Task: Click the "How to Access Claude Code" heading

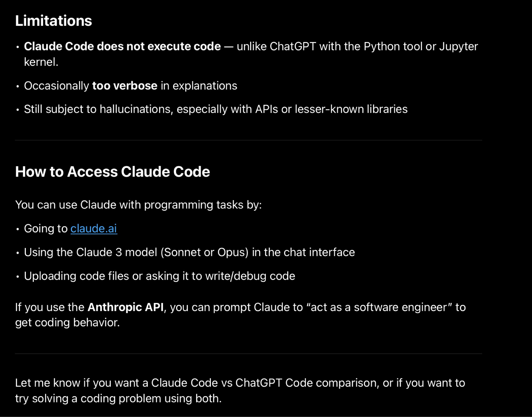Action: tap(112, 172)
